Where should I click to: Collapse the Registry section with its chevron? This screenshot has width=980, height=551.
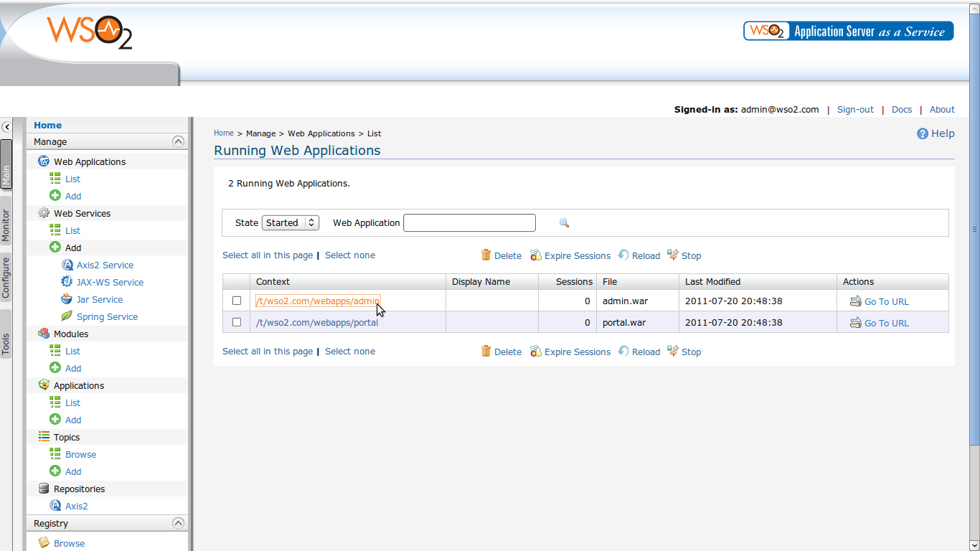[179, 524]
